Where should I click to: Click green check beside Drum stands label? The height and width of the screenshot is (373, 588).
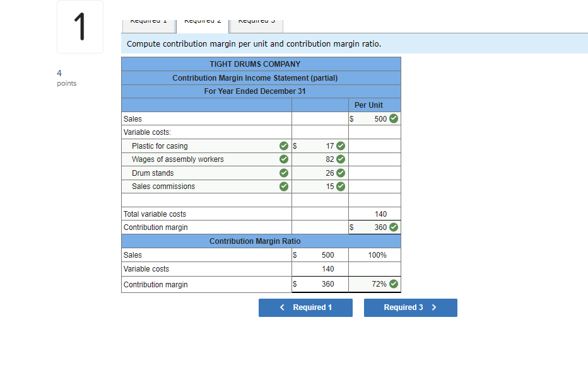pyautogui.click(x=284, y=173)
